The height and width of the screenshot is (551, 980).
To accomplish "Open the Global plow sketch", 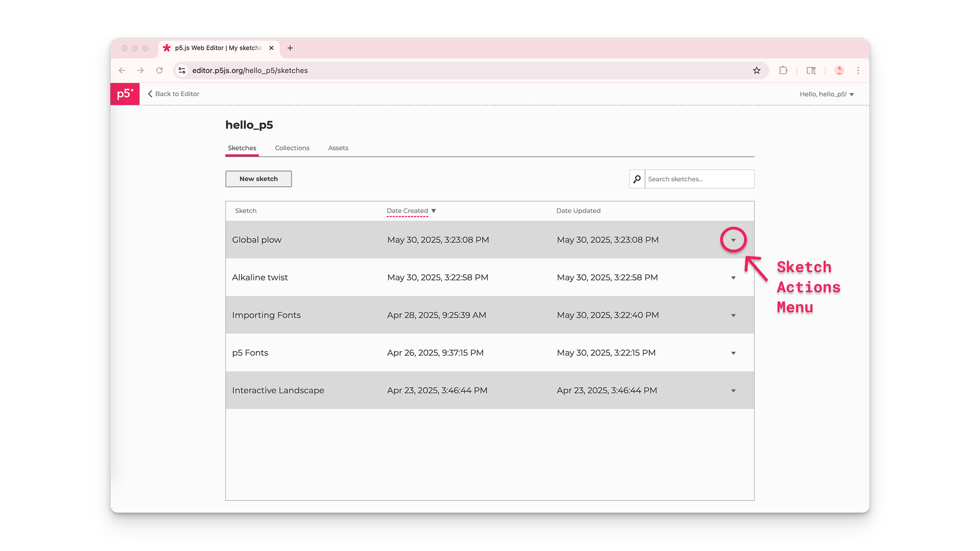I will (x=256, y=240).
